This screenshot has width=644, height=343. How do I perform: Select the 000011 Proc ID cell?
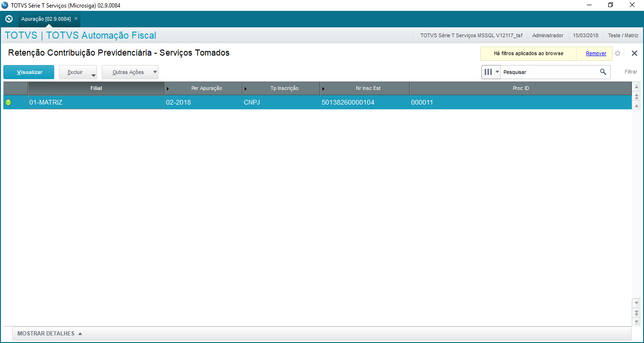[x=520, y=102]
